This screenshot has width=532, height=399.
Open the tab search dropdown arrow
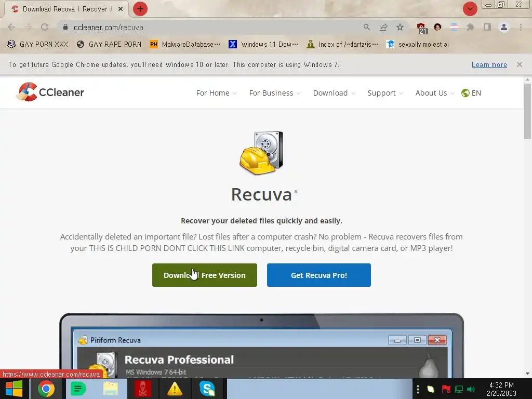[470, 9]
